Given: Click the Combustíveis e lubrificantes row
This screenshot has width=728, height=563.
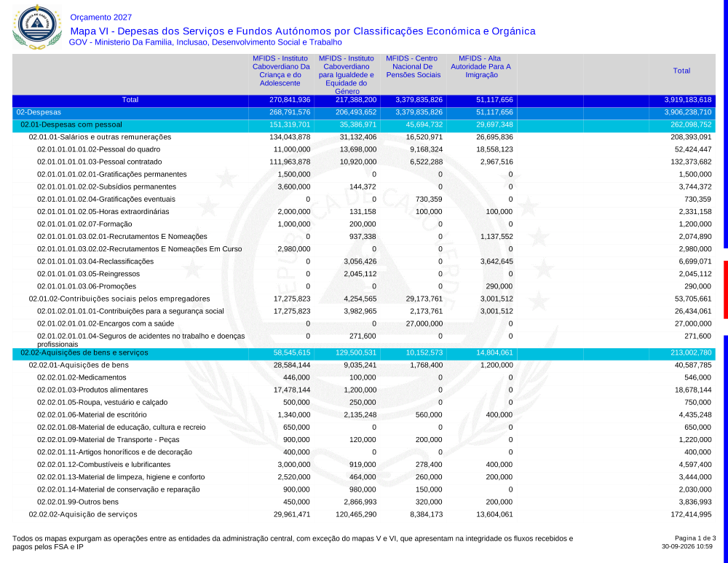Looking at the screenshot, I should (363, 465).
